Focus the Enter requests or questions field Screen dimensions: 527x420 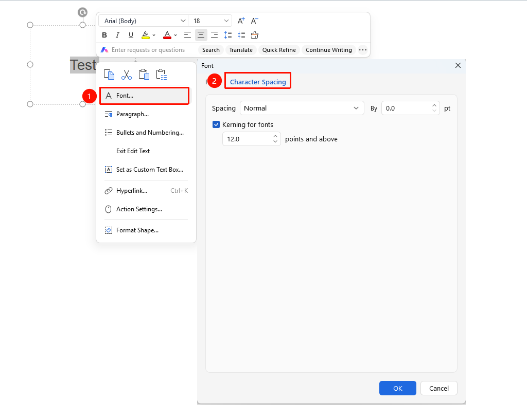click(x=148, y=50)
